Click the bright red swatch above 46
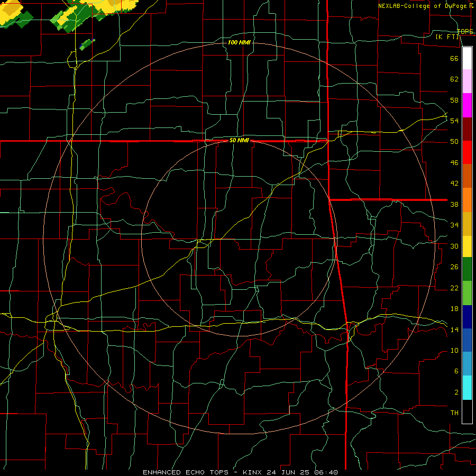 (467, 152)
